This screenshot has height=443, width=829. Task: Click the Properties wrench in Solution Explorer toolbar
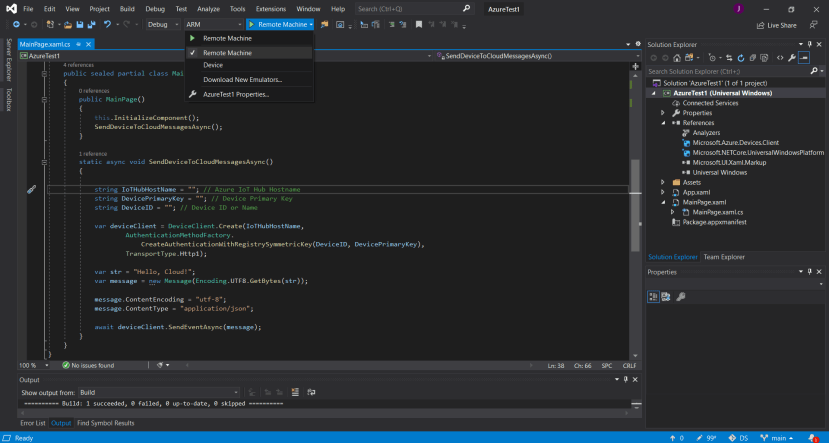point(791,58)
